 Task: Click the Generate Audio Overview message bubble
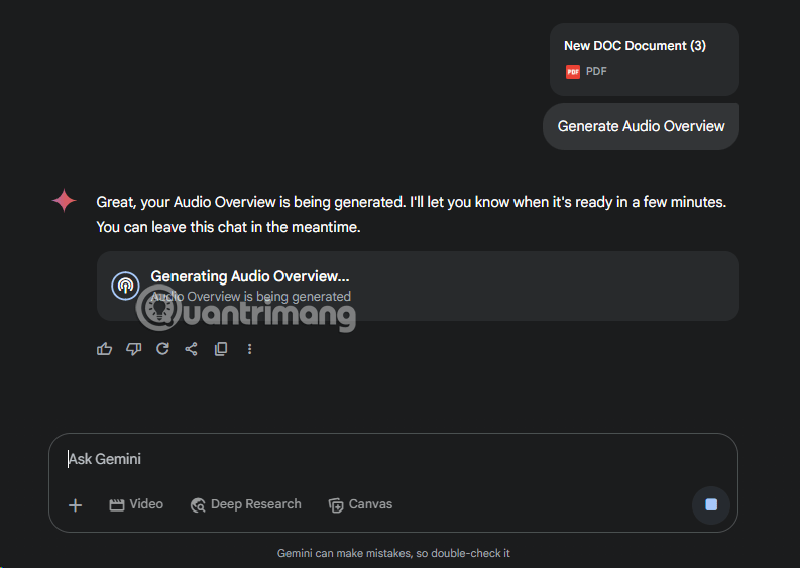tap(641, 126)
